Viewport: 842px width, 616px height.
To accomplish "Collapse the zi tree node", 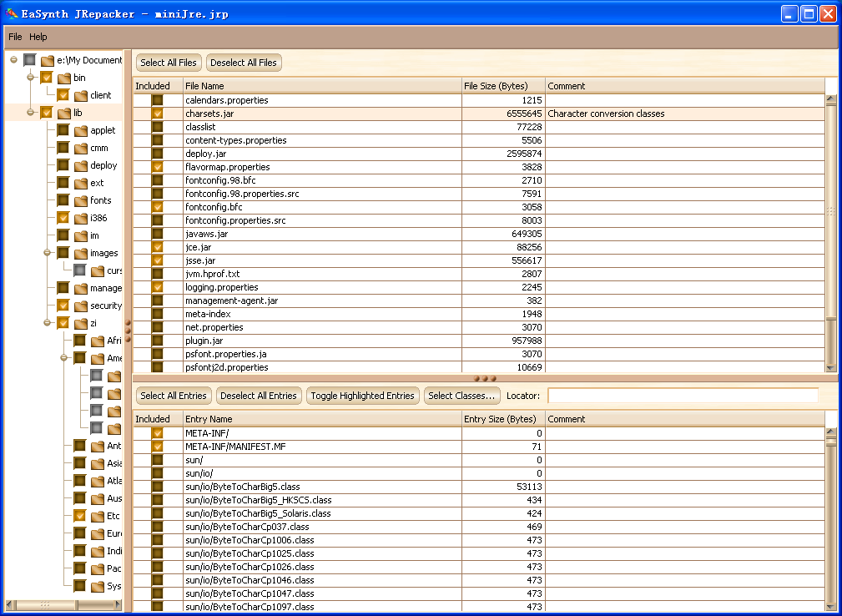I will [48, 323].
